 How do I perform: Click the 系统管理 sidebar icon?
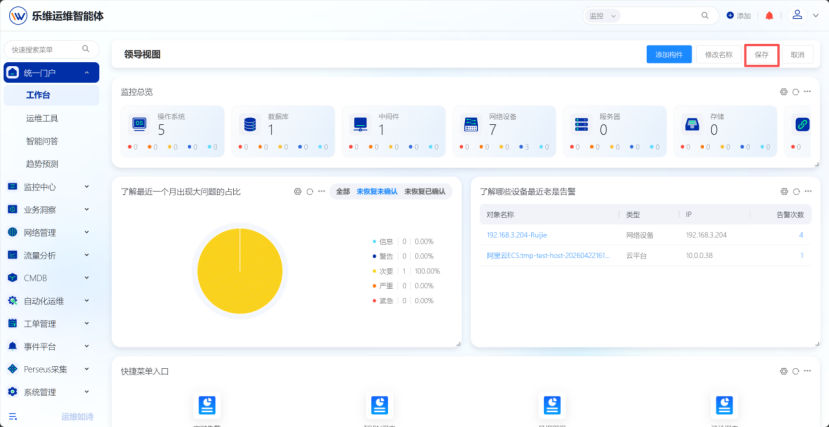(x=13, y=392)
